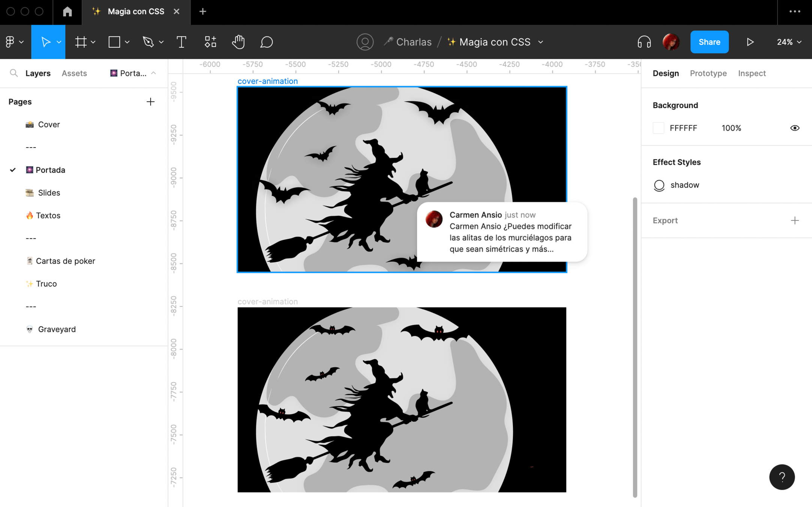The height and width of the screenshot is (507, 812).
Task: Click the blue Share button
Action: [x=709, y=42]
